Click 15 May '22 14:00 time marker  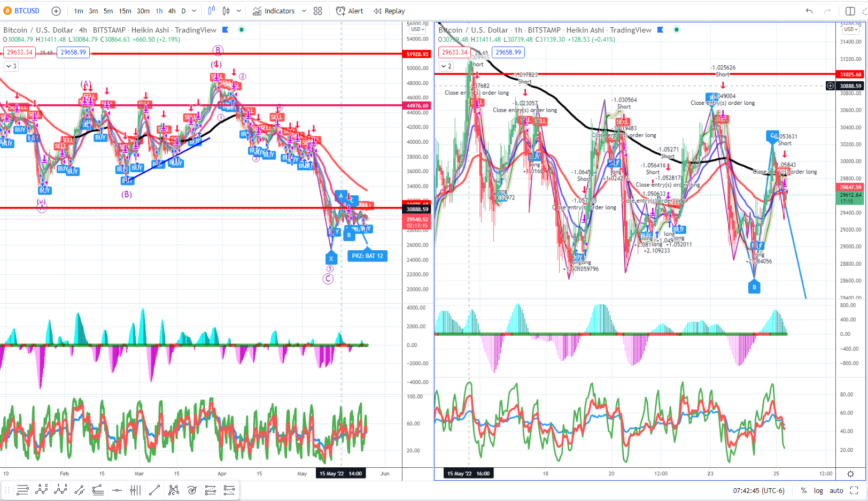tap(340, 474)
